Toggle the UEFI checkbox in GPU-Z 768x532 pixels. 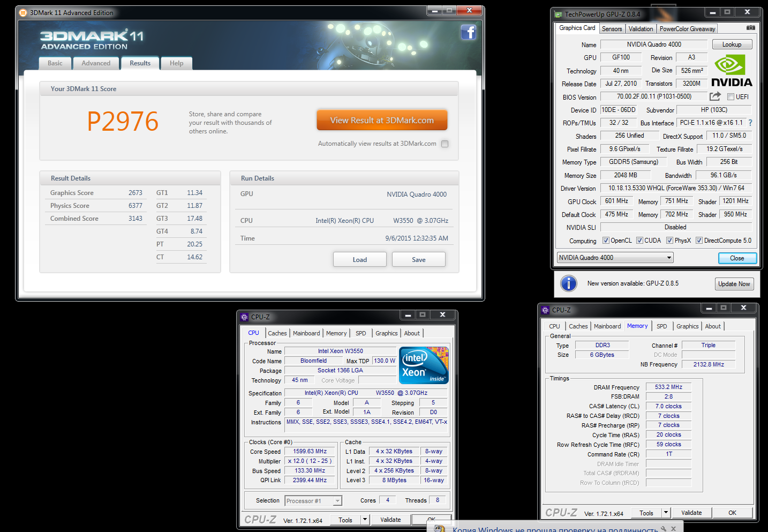(x=731, y=97)
